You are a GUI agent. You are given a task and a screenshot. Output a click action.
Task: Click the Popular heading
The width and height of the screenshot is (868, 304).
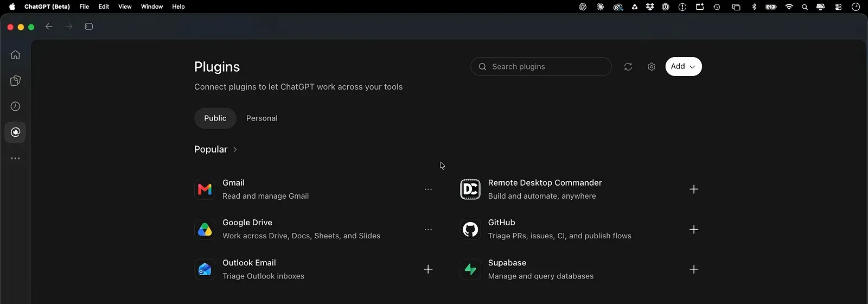point(211,149)
